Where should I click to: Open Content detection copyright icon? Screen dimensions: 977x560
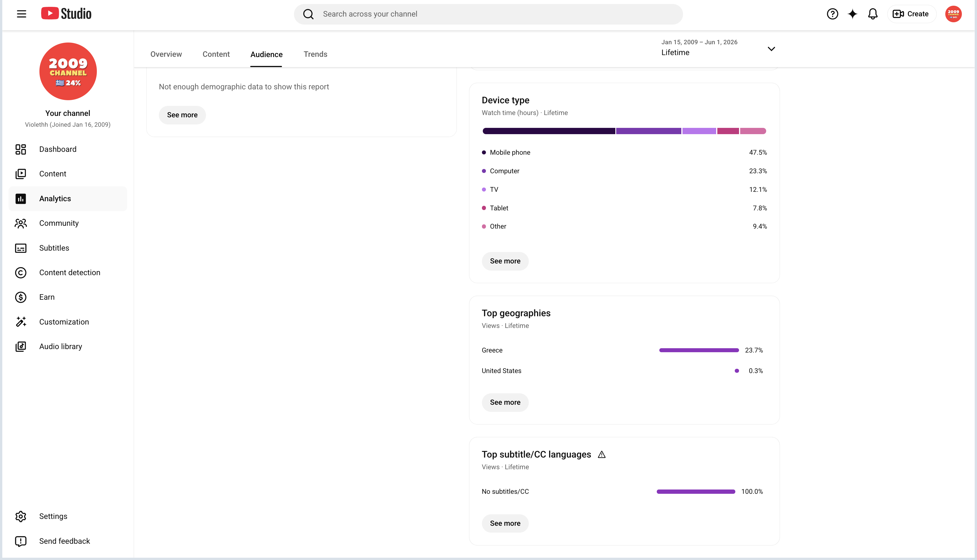(x=21, y=273)
